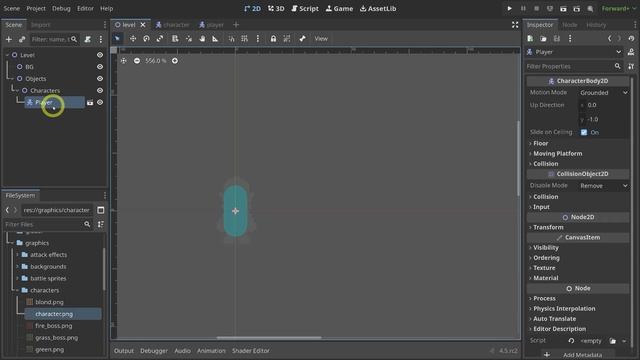Open the View menu button in canvas toolbar
The width and height of the screenshot is (640, 360).
click(x=321, y=39)
